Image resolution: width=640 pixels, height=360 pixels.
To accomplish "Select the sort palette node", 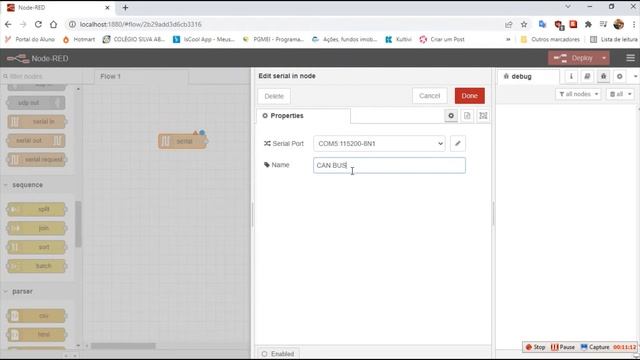I will coord(36,247).
